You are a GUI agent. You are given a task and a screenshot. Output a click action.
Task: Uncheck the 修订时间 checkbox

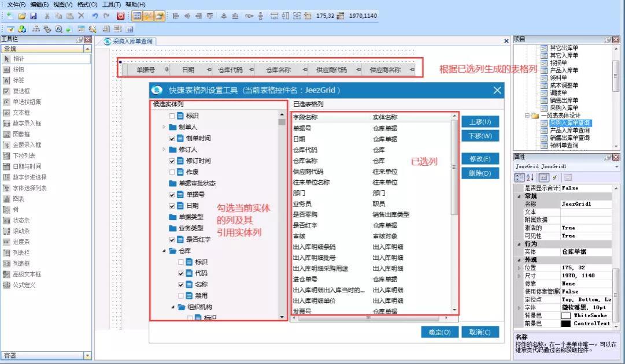point(172,161)
